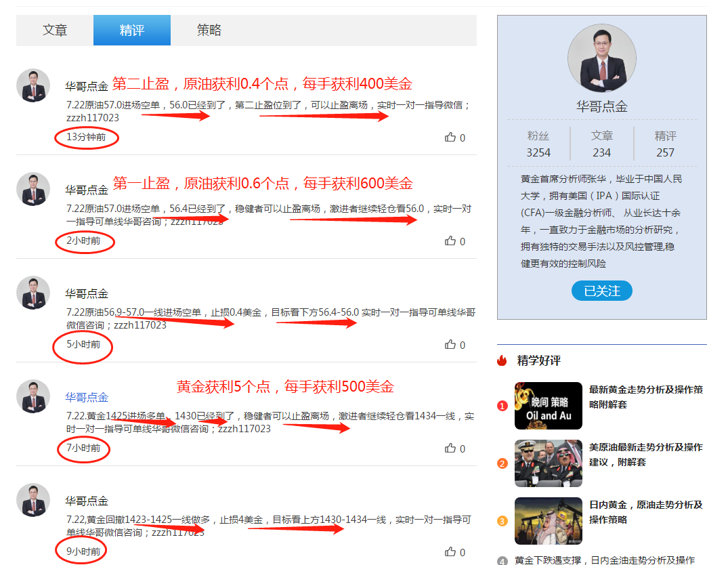Open article 最新黄金走势分析及操作策略附解套

[x=646, y=397]
